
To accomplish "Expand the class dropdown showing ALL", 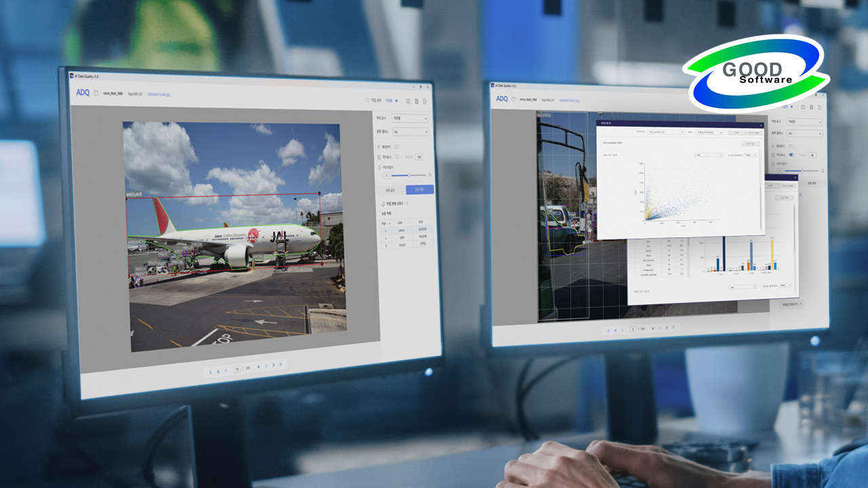I will click(410, 133).
